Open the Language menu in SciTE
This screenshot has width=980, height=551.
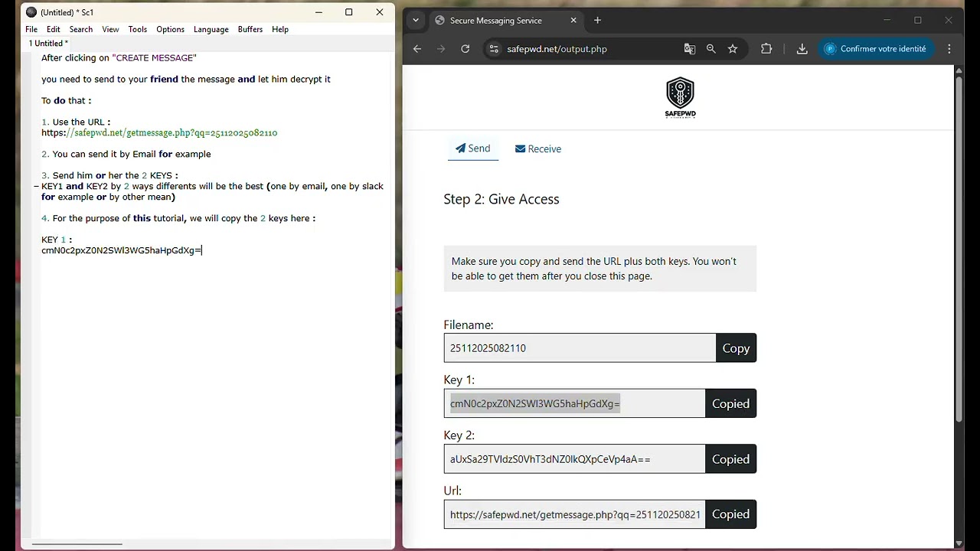[x=211, y=29]
